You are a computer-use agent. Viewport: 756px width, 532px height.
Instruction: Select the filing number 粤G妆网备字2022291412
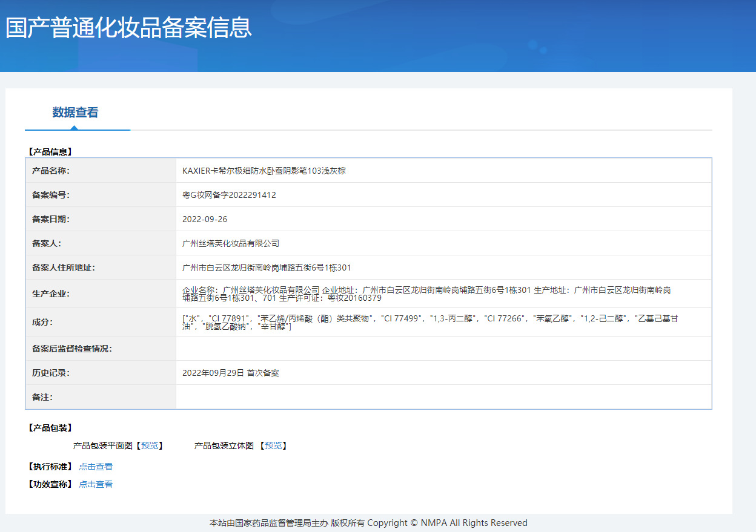tap(229, 195)
